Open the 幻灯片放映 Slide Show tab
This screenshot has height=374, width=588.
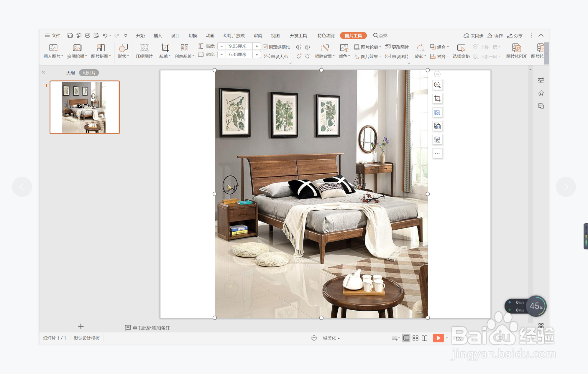coord(234,35)
